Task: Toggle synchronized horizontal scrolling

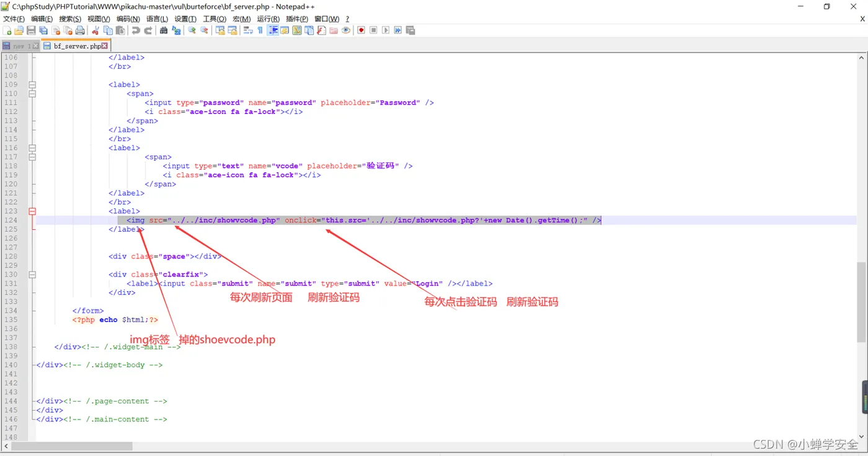Action: [x=232, y=30]
